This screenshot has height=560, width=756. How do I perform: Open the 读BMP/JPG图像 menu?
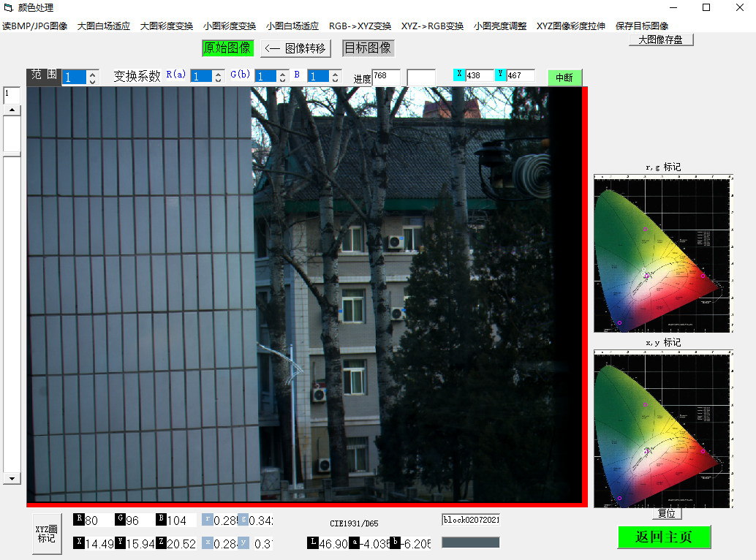[35, 26]
